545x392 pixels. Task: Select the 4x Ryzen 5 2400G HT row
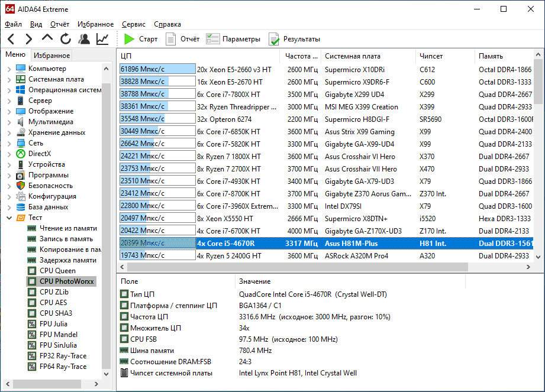[x=327, y=255]
